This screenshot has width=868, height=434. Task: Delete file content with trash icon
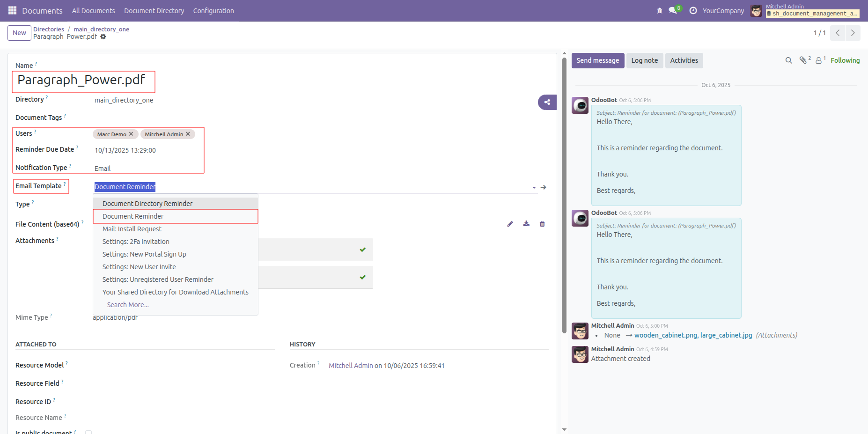click(x=542, y=224)
